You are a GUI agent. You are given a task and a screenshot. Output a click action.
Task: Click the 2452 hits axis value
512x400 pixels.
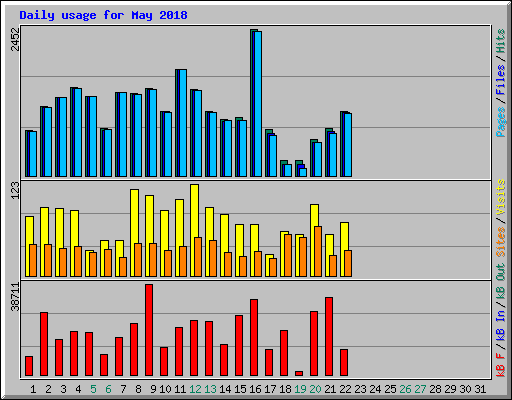pyautogui.click(x=15, y=39)
